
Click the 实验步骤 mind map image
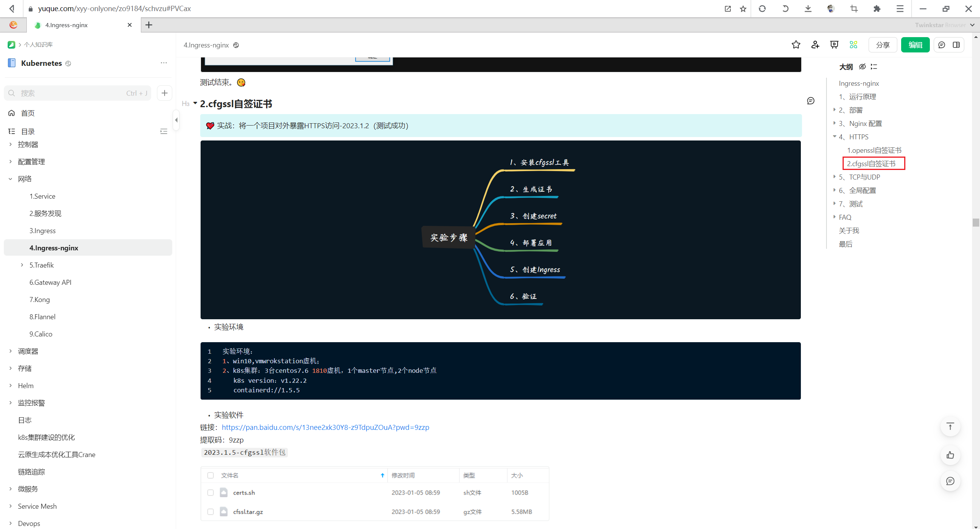click(501, 230)
